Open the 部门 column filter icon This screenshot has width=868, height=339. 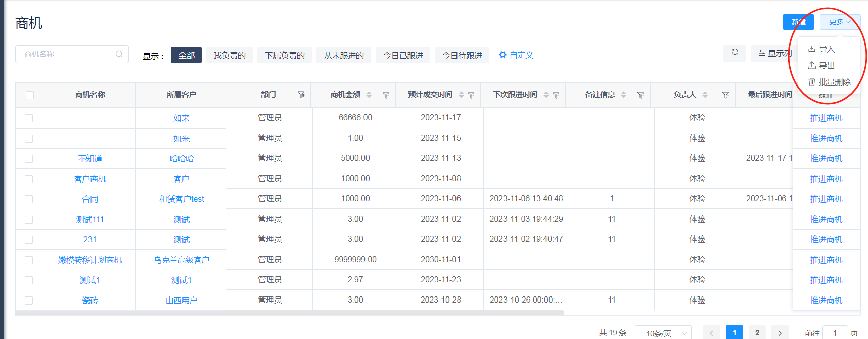[x=301, y=95]
